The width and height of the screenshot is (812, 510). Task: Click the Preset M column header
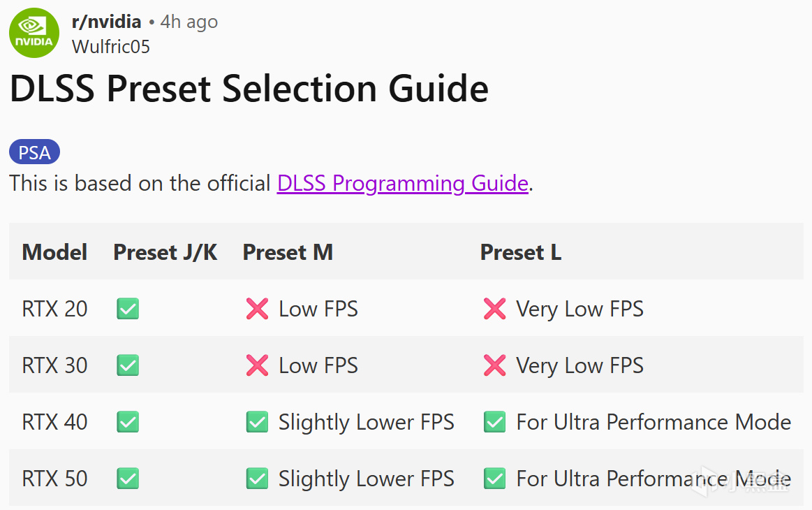[288, 252]
